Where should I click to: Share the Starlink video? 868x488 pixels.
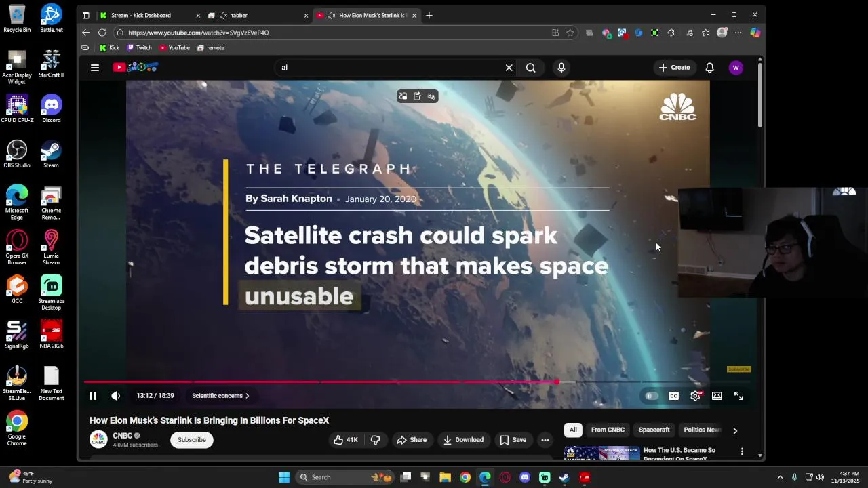pyautogui.click(x=412, y=440)
